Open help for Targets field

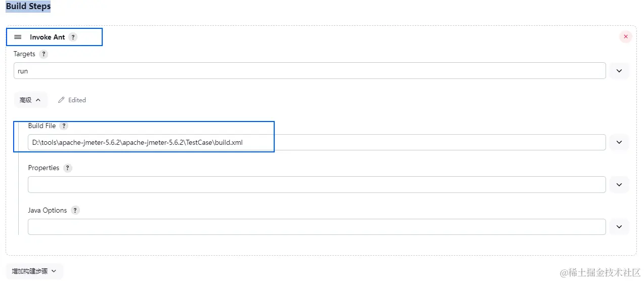pos(44,54)
